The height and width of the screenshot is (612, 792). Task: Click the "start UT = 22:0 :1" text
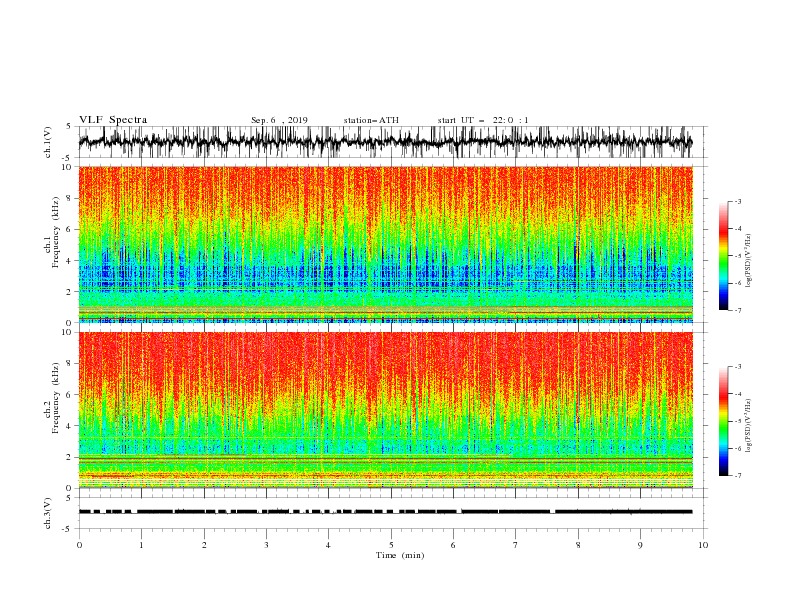coord(483,120)
